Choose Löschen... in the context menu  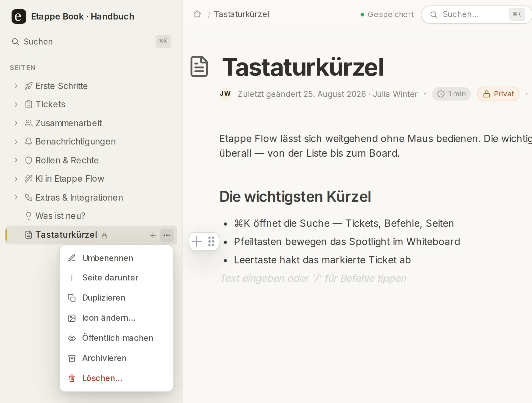coord(116,378)
